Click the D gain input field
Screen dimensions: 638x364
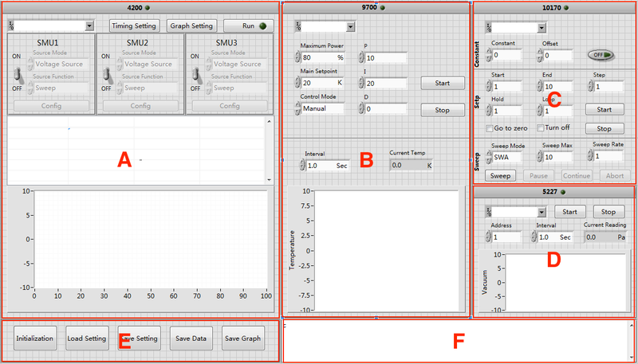(386, 109)
